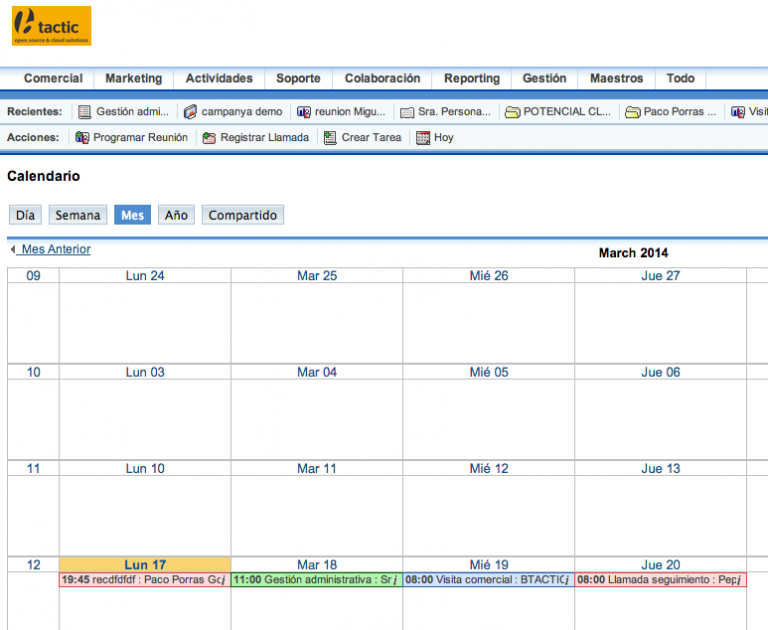Open the Comercial menu
This screenshot has width=768, height=630.
click(x=53, y=78)
